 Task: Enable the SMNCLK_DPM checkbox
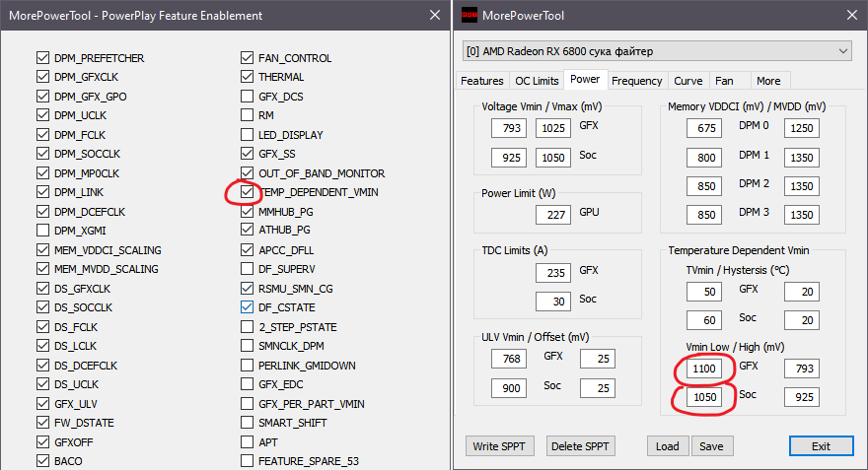point(247,346)
